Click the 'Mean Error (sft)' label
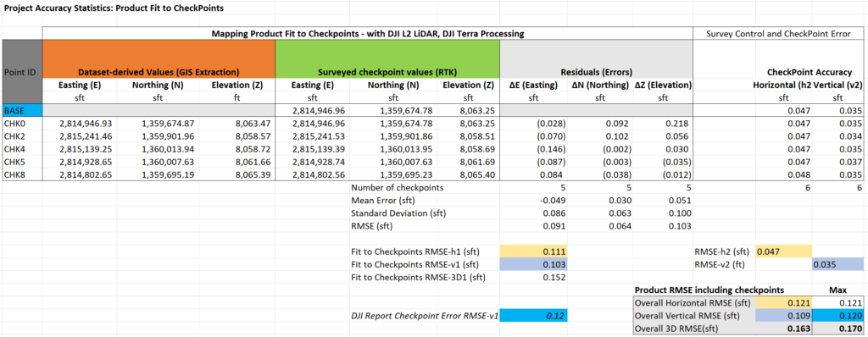The width and height of the screenshot is (868, 337). (x=382, y=200)
